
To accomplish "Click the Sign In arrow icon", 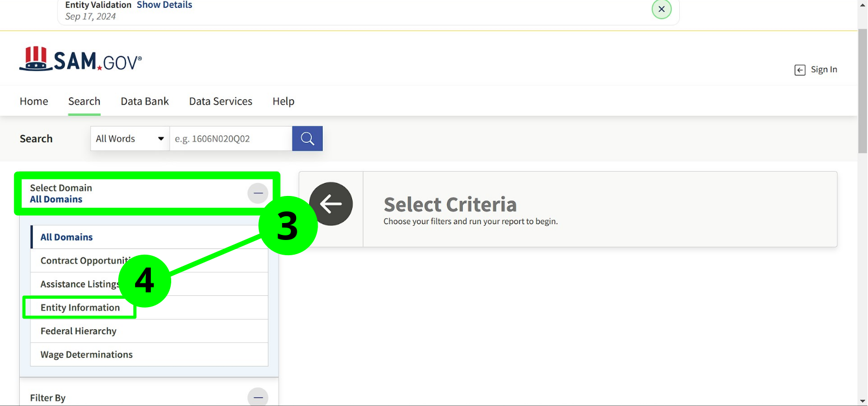I will [x=800, y=70].
